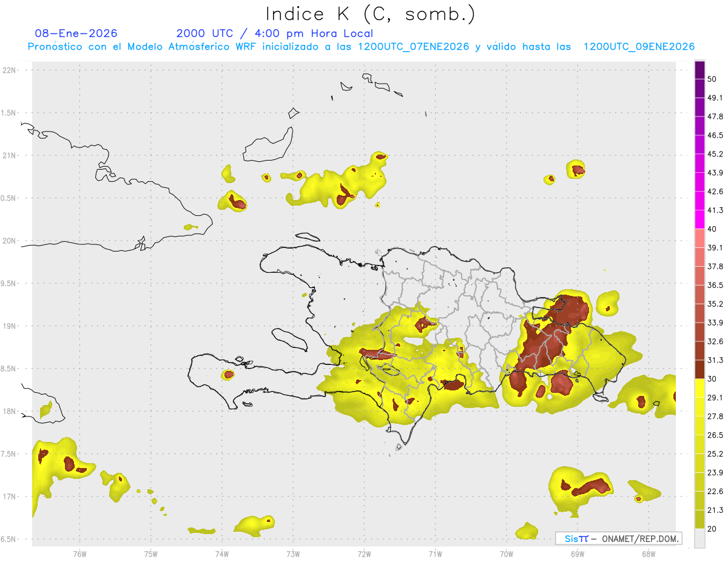This screenshot has height=562, width=728.
Task: Click the longitude label "72W"
Action: [x=364, y=555]
